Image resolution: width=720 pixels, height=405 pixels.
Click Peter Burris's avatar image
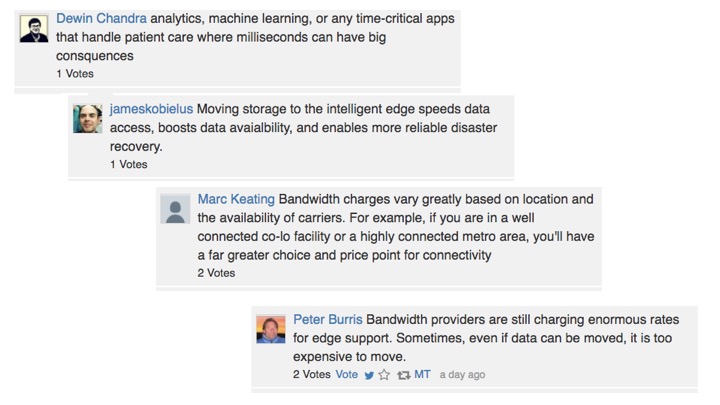[270, 329]
